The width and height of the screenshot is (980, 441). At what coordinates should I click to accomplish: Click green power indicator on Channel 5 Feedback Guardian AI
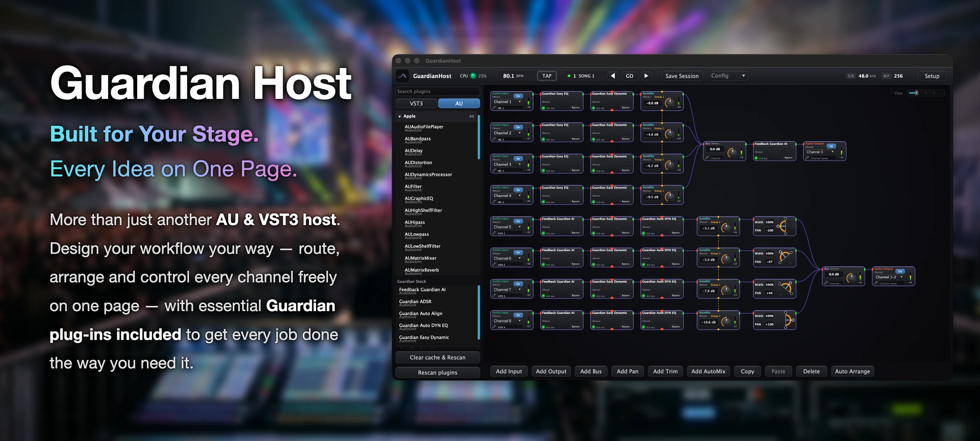[x=543, y=234]
